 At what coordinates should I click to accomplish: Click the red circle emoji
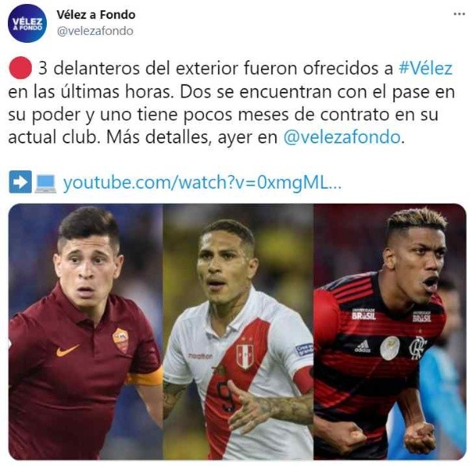(x=20, y=68)
